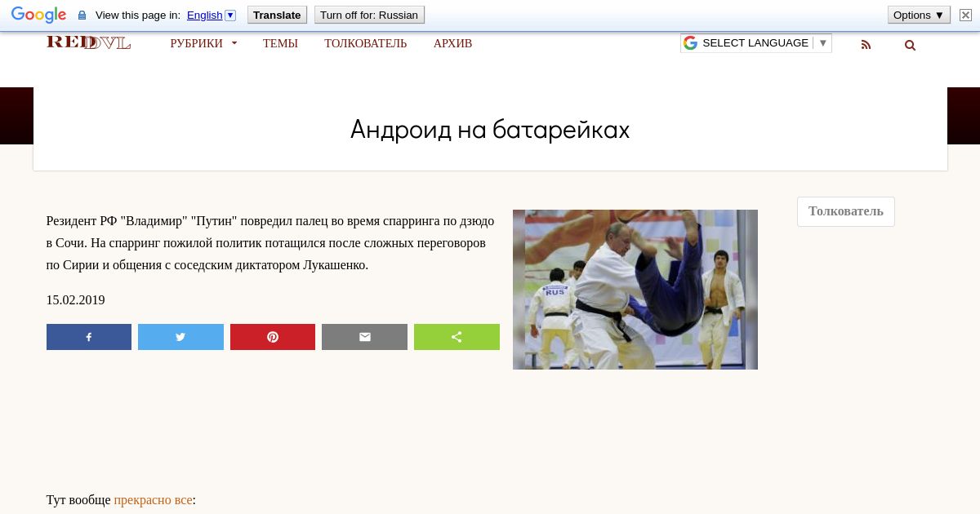Click the judo article photo
Image resolution: width=980 pixels, height=514 pixels.
click(635, 290)
